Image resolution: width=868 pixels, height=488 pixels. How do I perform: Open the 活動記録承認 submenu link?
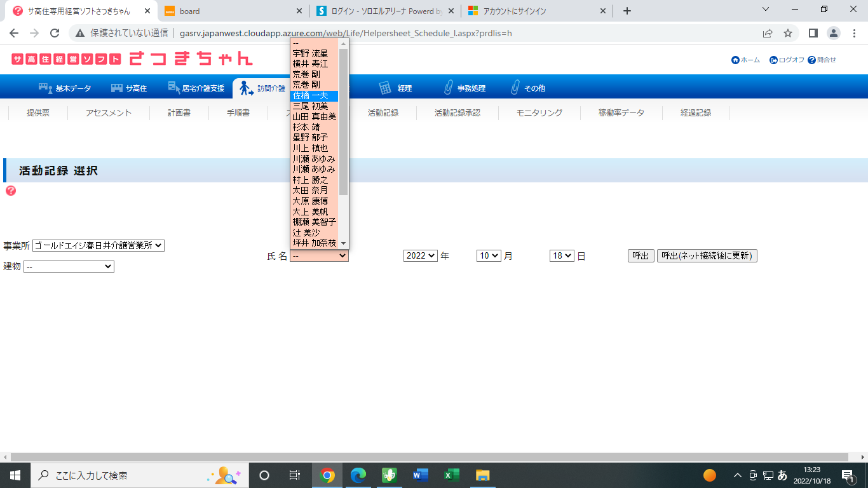point(457,113)
